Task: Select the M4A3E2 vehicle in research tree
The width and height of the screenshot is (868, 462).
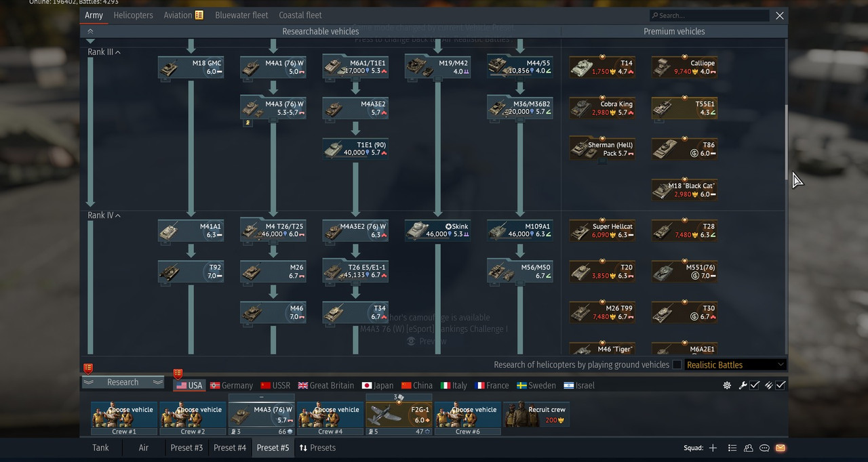Action: click(355, 108)
